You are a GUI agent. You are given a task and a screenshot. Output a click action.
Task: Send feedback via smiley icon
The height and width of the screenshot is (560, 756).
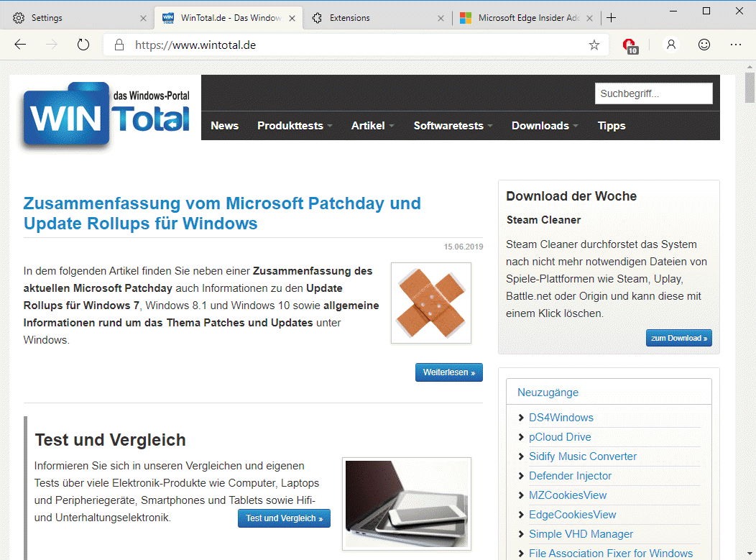[x=704, y=45]
